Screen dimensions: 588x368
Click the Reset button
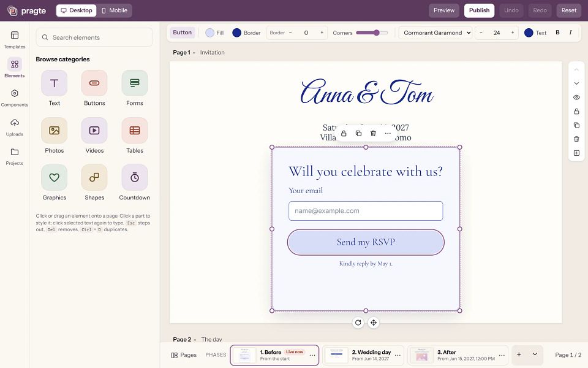click(569, 10)
